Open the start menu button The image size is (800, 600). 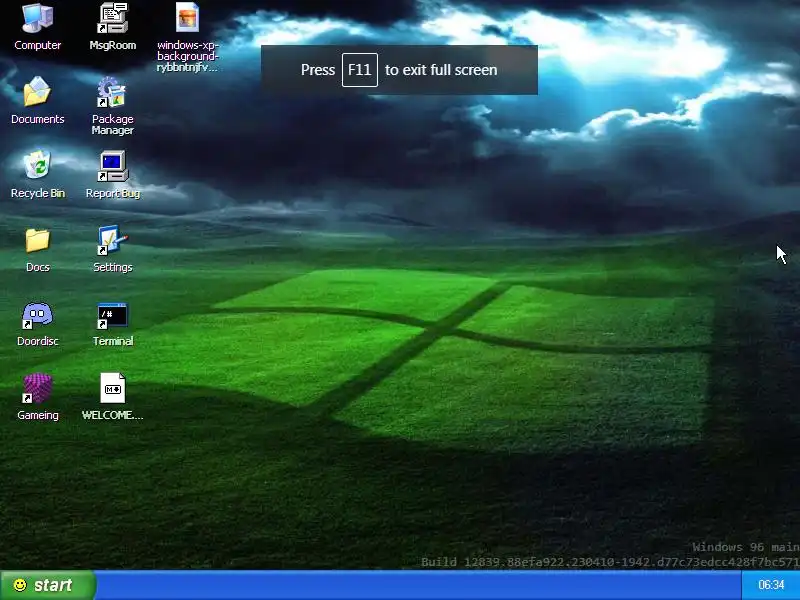click(47, 585)
